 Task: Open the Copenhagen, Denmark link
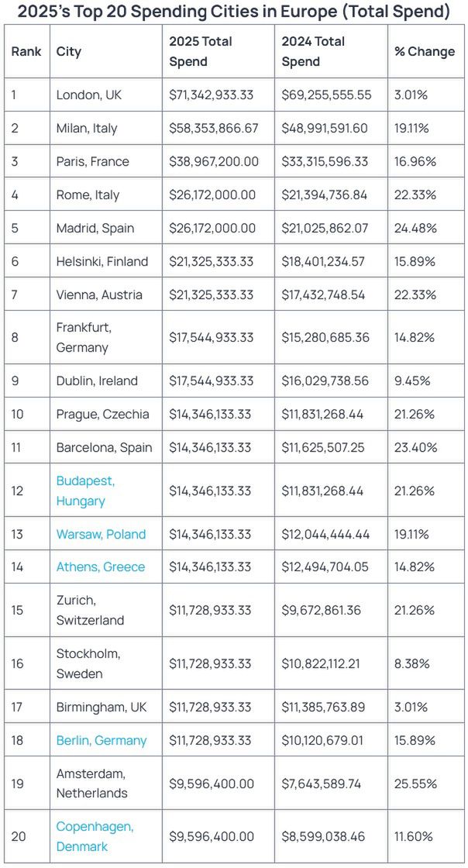(x=95, y=836)
